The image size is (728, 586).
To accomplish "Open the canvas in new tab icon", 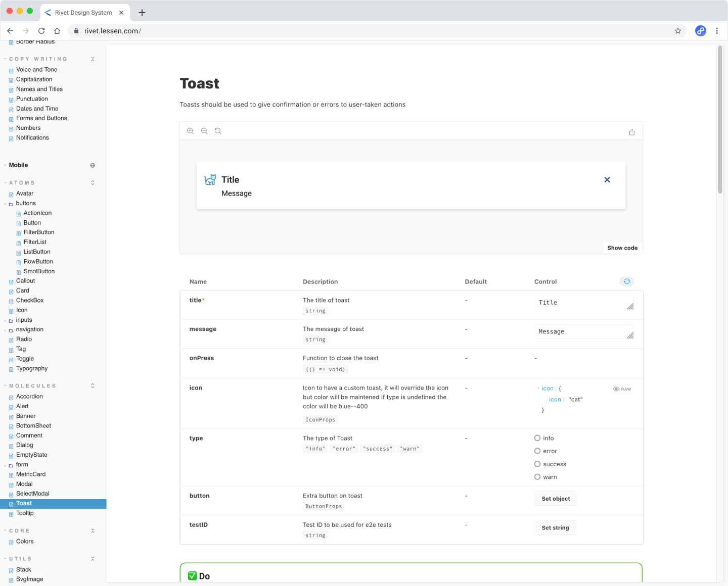I will [632, 132].
